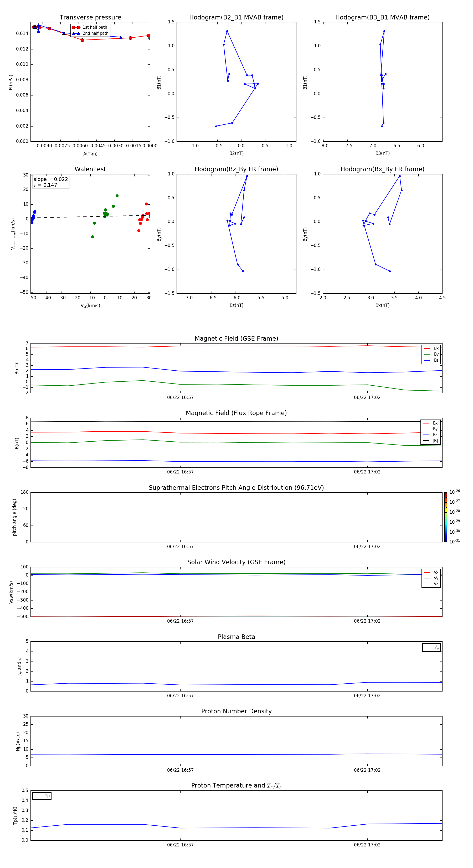
Task: Click the 'Bx' legend entry in GSE plot
Action: [431, 349]
